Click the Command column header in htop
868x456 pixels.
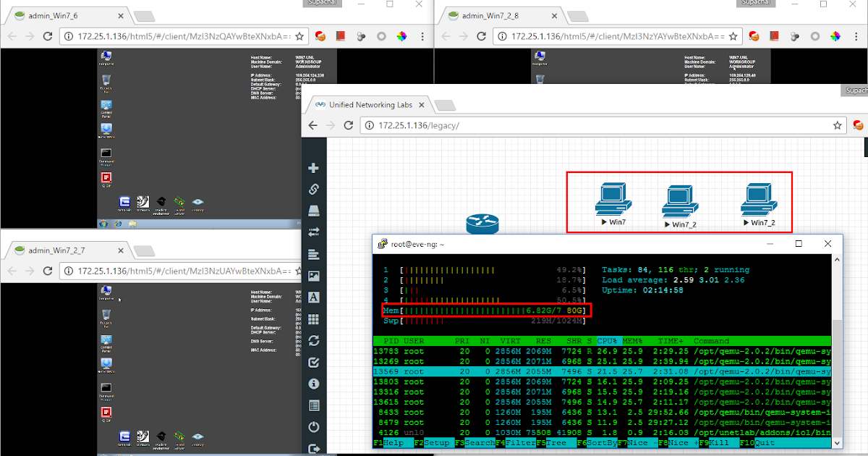[x=712, y=341]
